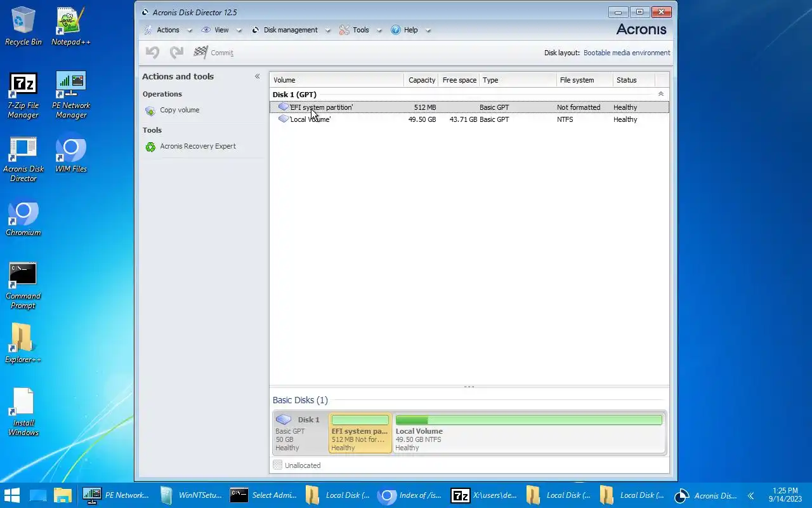Click the Commit button label
812x508 pixels.
click(222, 53)
